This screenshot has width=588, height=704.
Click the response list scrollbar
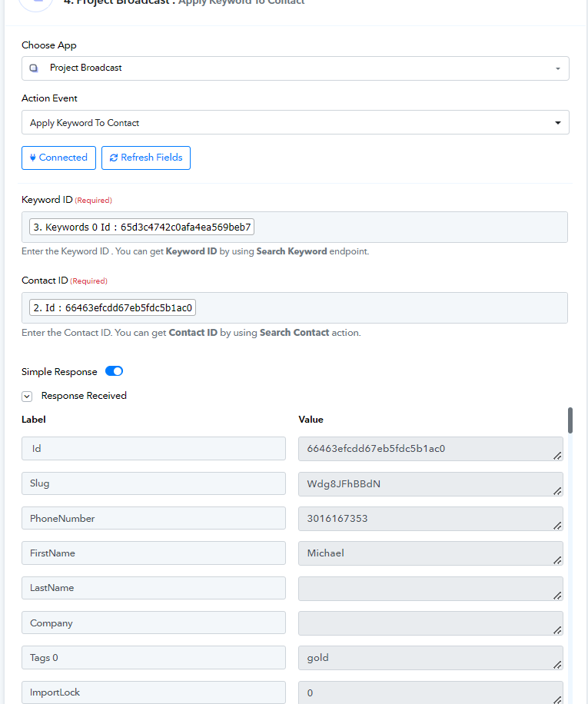coord(570,420)
